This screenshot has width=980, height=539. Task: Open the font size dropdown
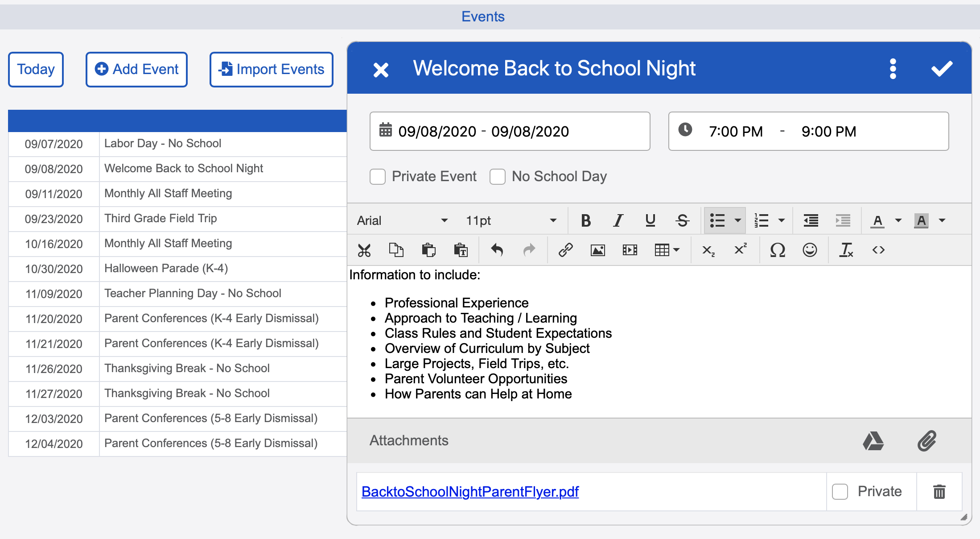553,220
